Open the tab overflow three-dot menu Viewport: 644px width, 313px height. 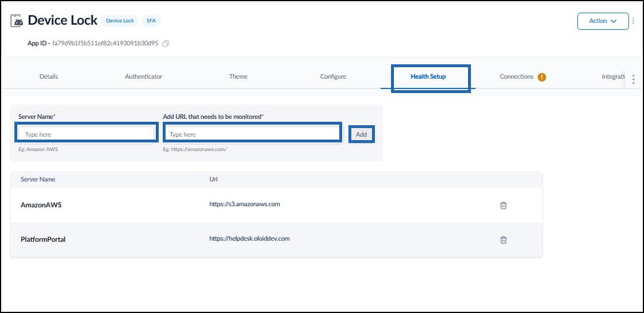(x=633, y=79)
